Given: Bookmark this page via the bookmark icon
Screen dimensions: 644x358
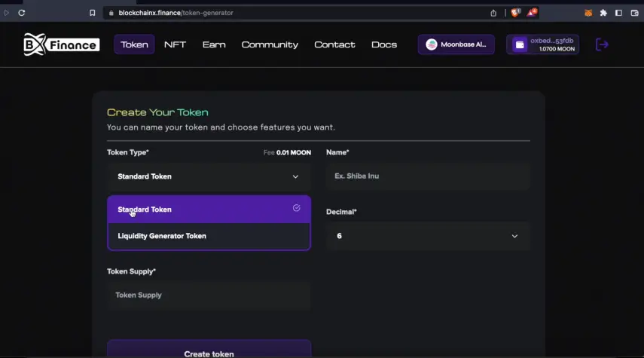Looking at the screenshot, I should (x=93, y=13).
